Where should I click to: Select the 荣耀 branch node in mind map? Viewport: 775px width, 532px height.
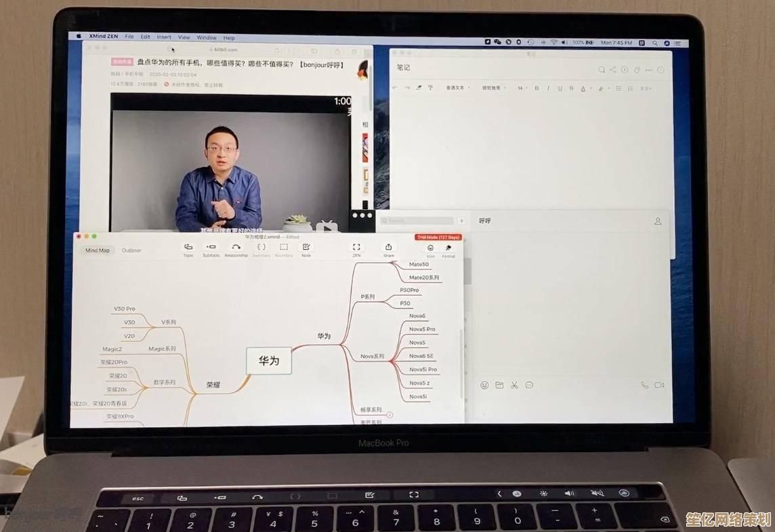213,385
